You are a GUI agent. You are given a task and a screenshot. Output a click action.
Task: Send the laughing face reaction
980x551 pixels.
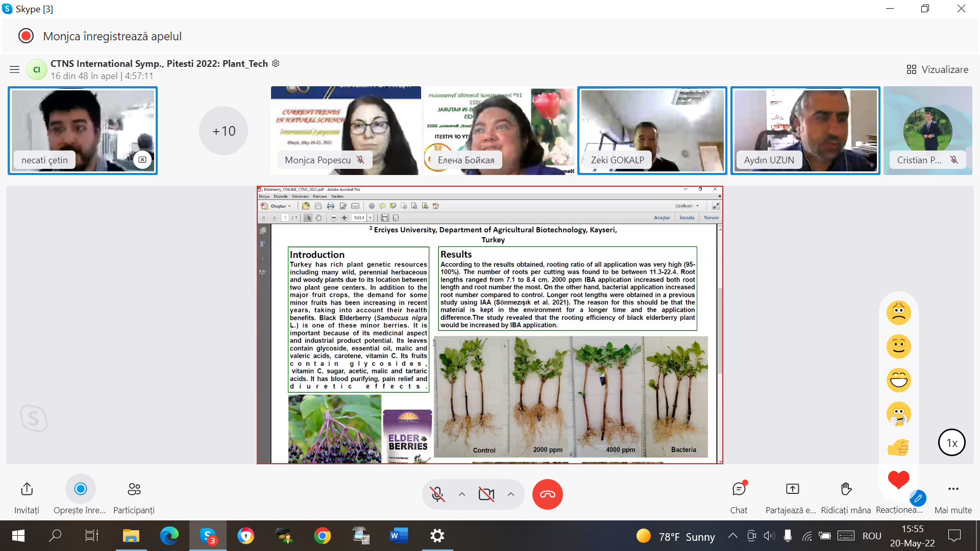coord(898,380)
